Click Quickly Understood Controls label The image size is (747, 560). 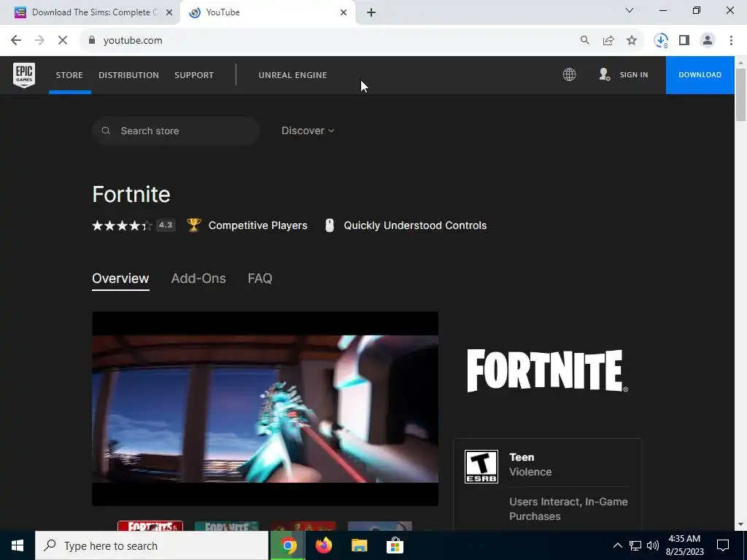415,225
